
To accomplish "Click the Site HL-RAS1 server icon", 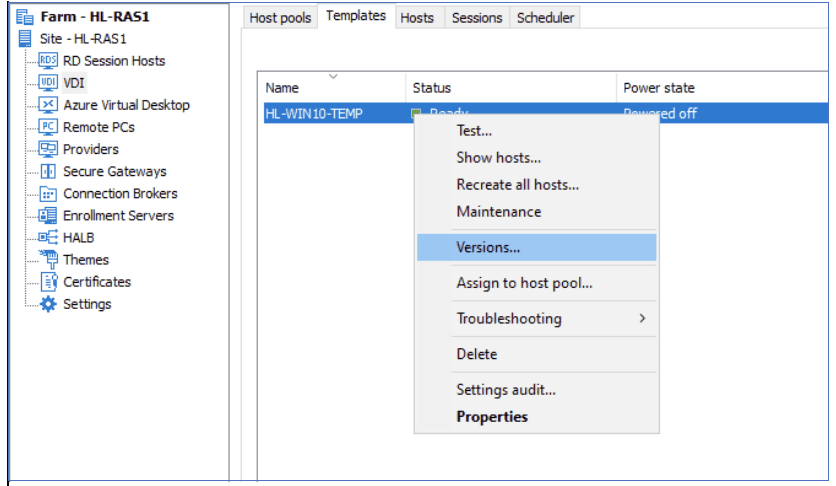I will (x=25, y=38).
